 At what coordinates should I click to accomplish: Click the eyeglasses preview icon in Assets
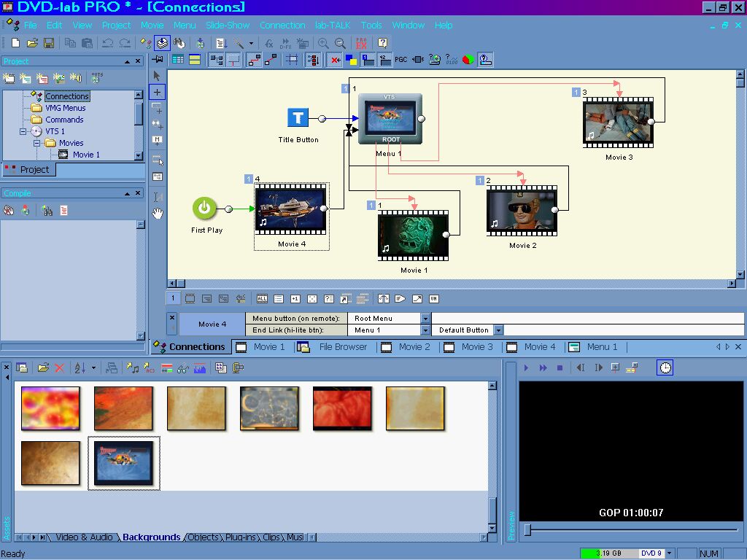click(183, 367)
